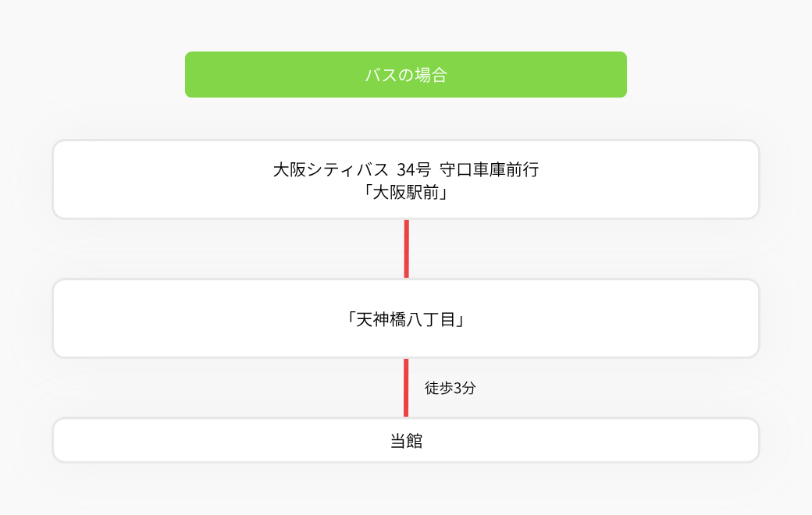The height and width of the screenshot is (515, 812).
Task: Click the 34号 route number
Action: coord(414,170)
